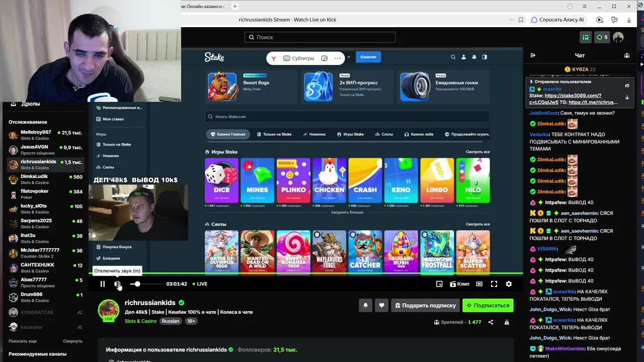
Task: Click Свернуть to collapse followed list
Action: click(72, 341)
